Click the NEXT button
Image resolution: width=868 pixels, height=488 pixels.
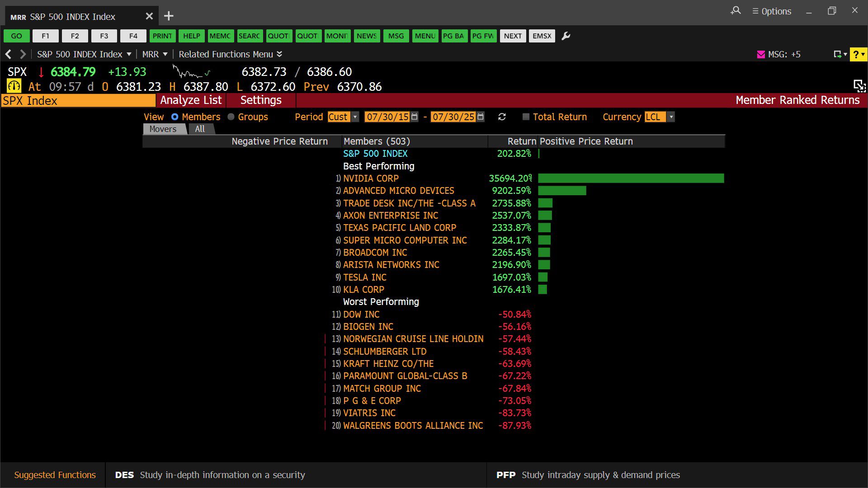coord(513,36)
